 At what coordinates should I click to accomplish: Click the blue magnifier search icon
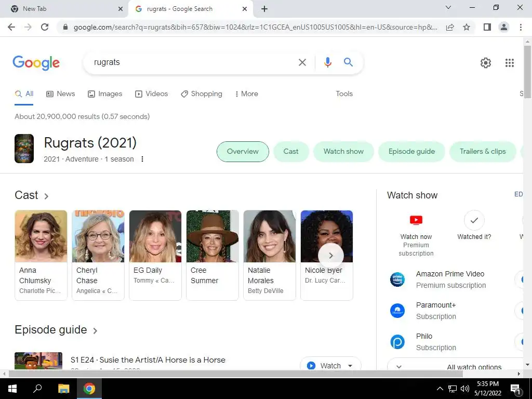(x=348, y=62)
